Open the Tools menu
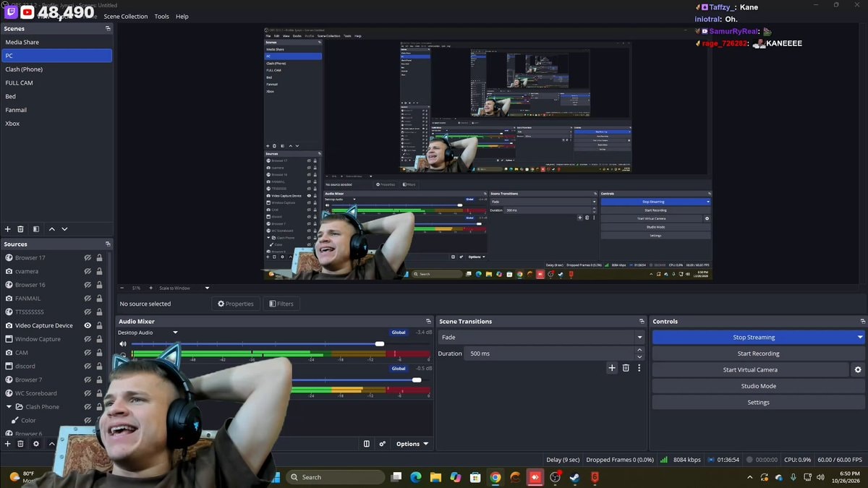The width and height of the screenshot is (868, 488). pos(161,16)
